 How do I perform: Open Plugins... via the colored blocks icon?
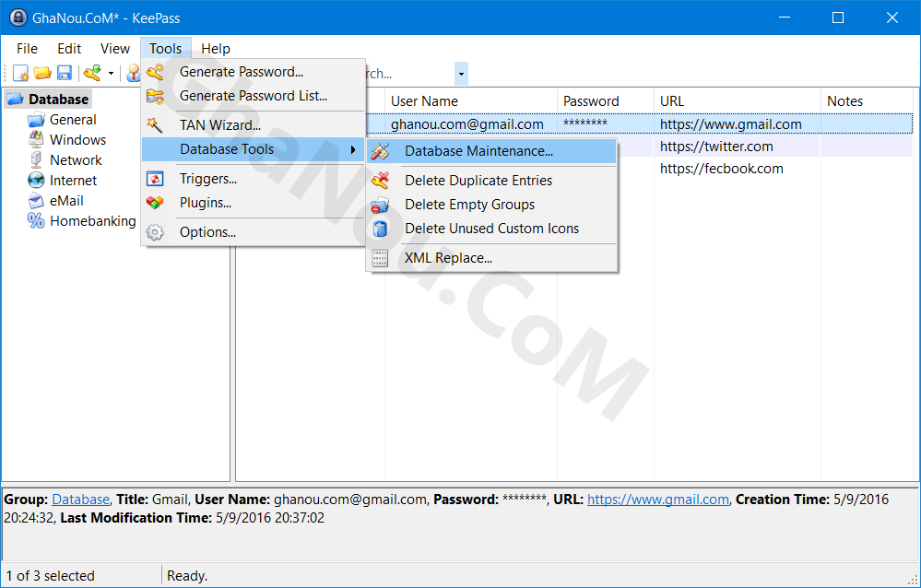[x=155, y=203]
